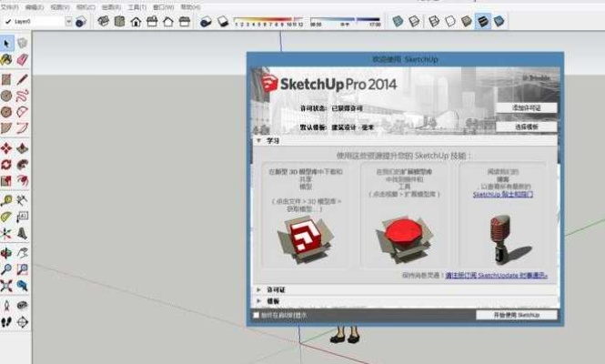Expand the 模板 section

coord(258,300)
